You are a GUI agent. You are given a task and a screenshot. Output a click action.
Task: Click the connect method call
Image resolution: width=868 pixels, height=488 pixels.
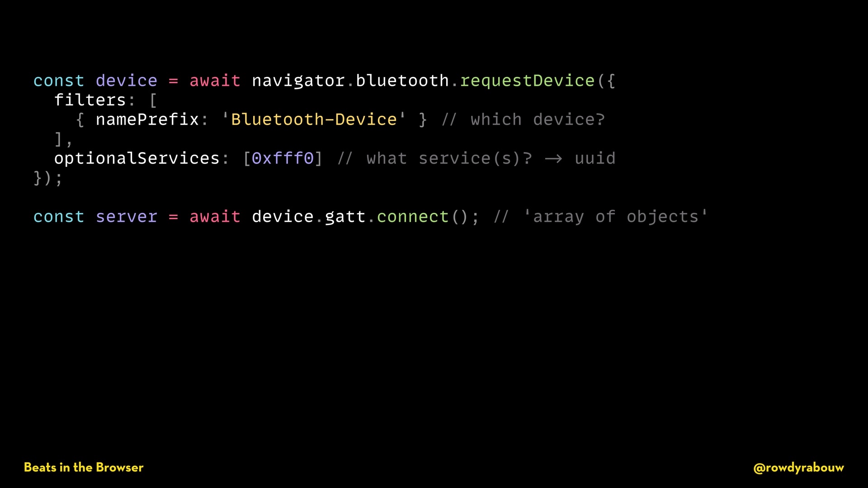point(413,217)
